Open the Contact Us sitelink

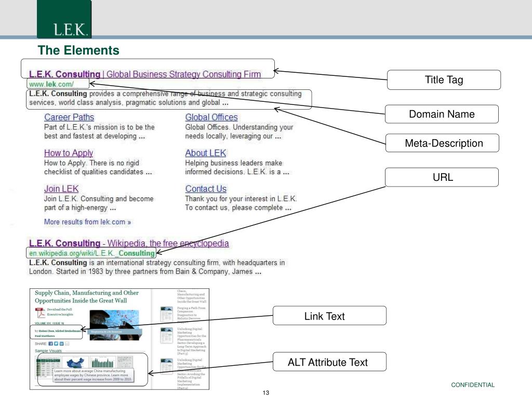206,189
